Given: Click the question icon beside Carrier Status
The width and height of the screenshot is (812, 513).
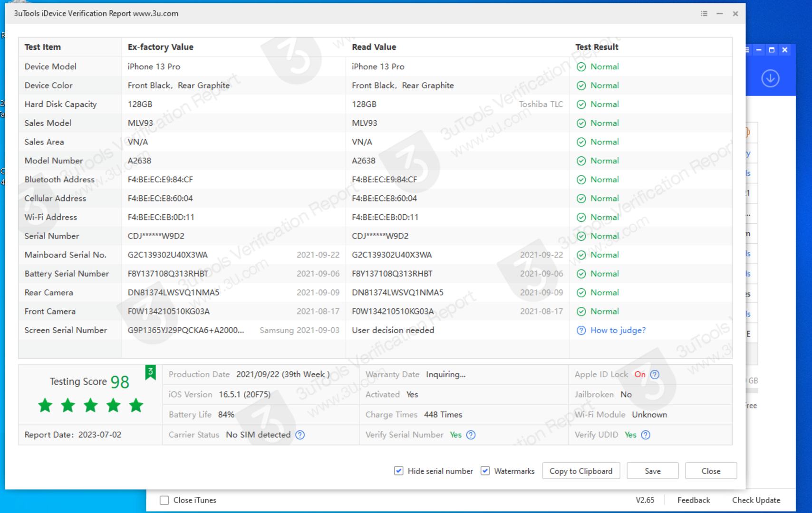Looking at the screenshot, I should pyautogui.click(x=300, y=435).
